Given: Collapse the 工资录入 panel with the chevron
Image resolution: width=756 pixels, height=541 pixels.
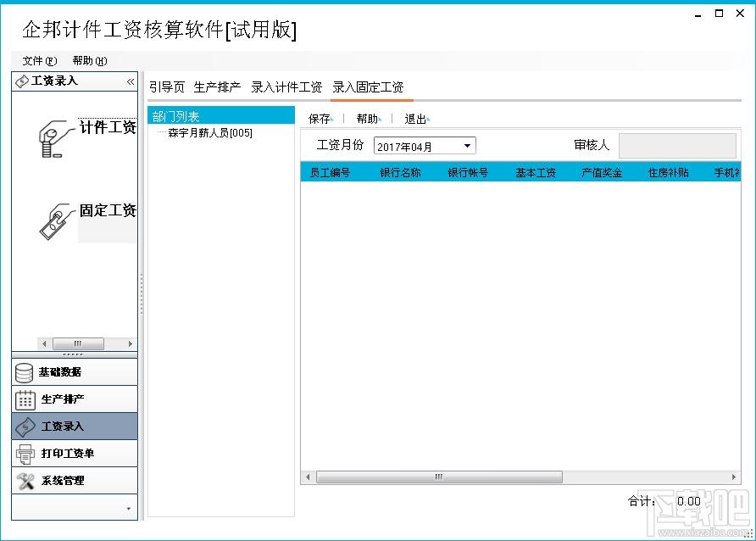Looking at the screenshot, I should (131, 81).
